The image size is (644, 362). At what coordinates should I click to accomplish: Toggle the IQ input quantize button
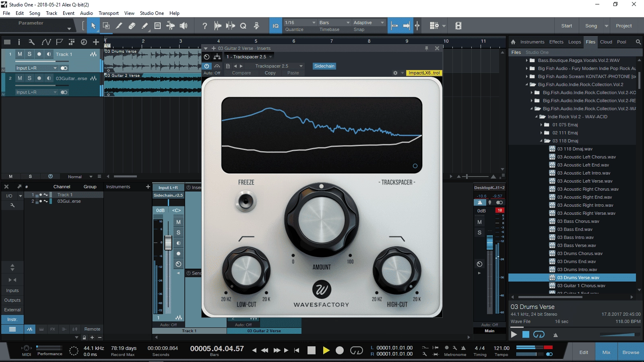[x=276, y=26]
